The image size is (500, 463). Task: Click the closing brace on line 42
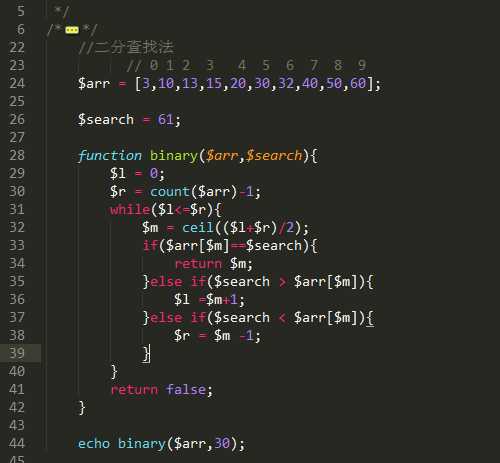[82, 408]
